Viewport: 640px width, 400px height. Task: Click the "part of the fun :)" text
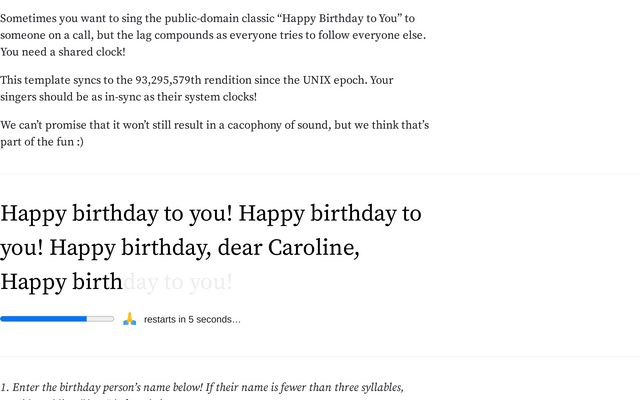click(42, 142)
